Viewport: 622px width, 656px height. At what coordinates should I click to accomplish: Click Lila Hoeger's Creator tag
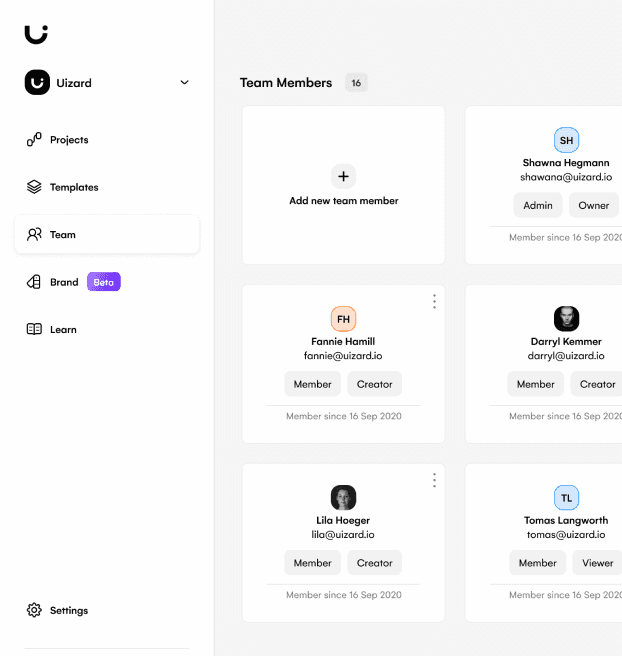point(374,563)
